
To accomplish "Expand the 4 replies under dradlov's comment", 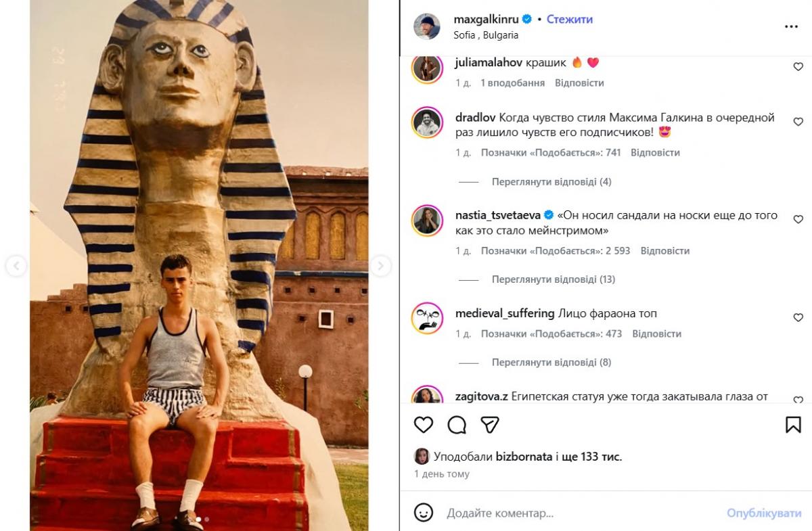I will pyautogui.click(x=551, y=182).
